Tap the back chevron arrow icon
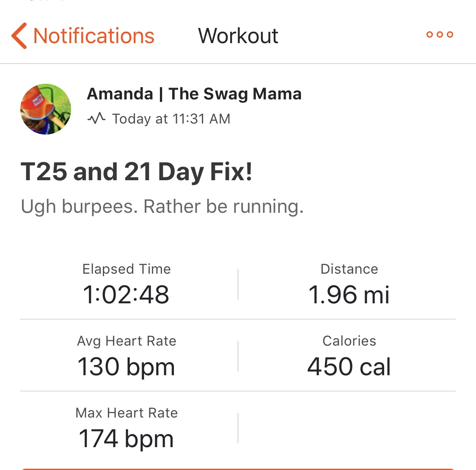Screen dimensions: 476x470 19,36
